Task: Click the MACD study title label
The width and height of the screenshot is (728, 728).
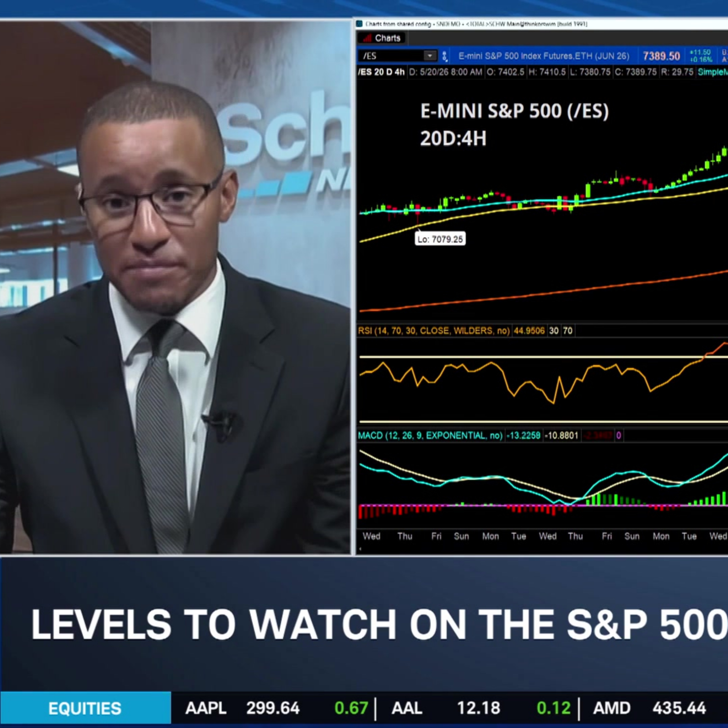Action: coord(430,436)
